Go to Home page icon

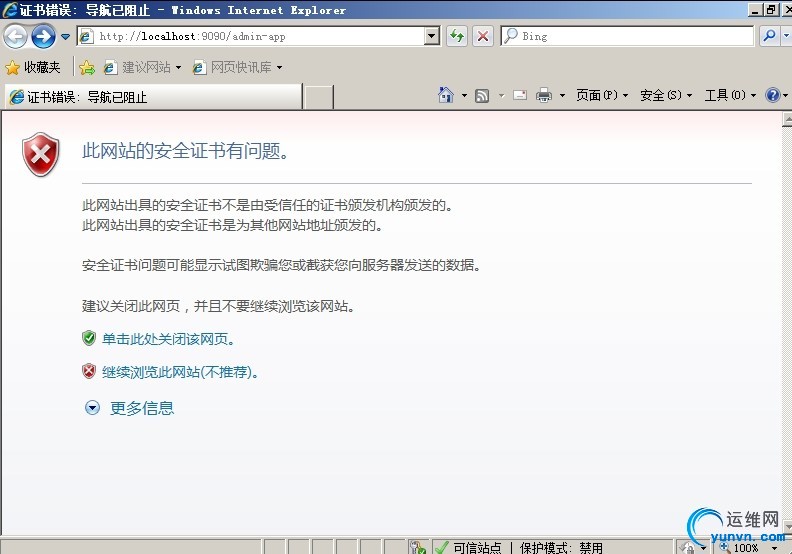446,95
